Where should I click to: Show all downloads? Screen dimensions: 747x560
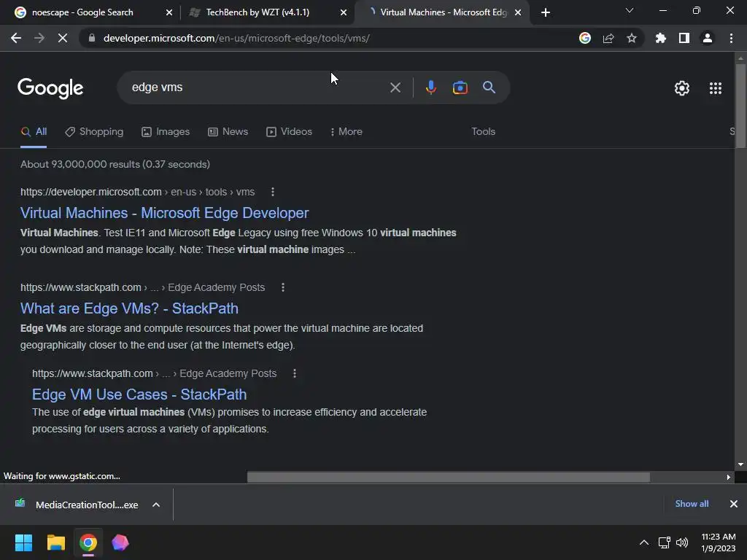692,504
